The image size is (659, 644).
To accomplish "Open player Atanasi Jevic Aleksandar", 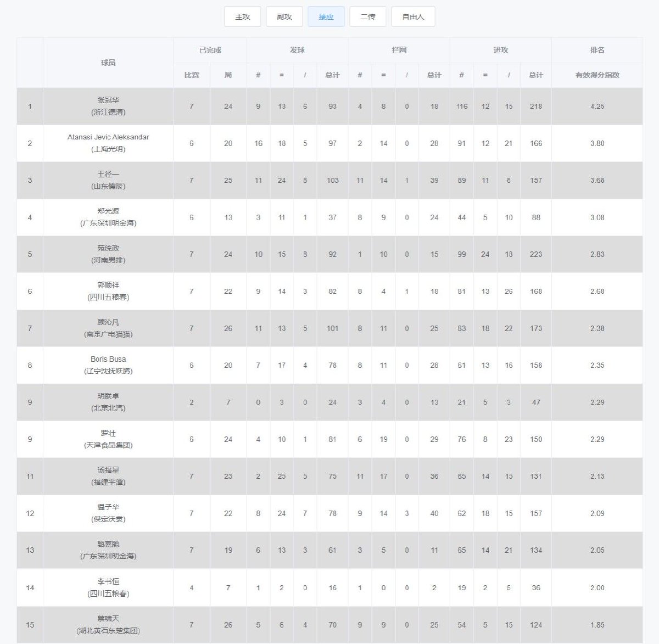I will [x=108, y=137].
